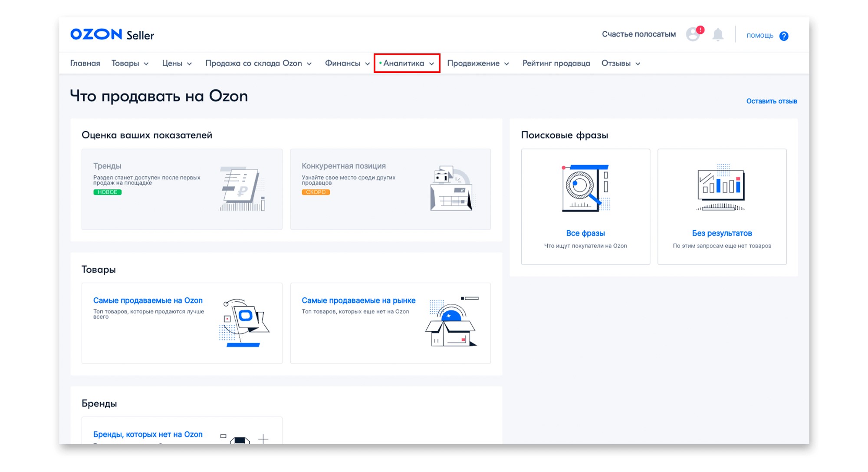Open the Все фразы link
This screenshot has height=472, width=868.
click(x=585, y=233)
